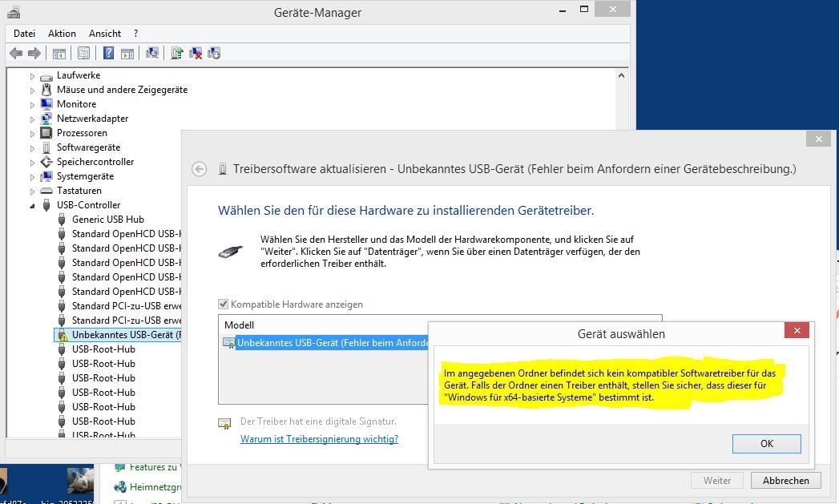Click the update driver software toolbar icon

177,53
